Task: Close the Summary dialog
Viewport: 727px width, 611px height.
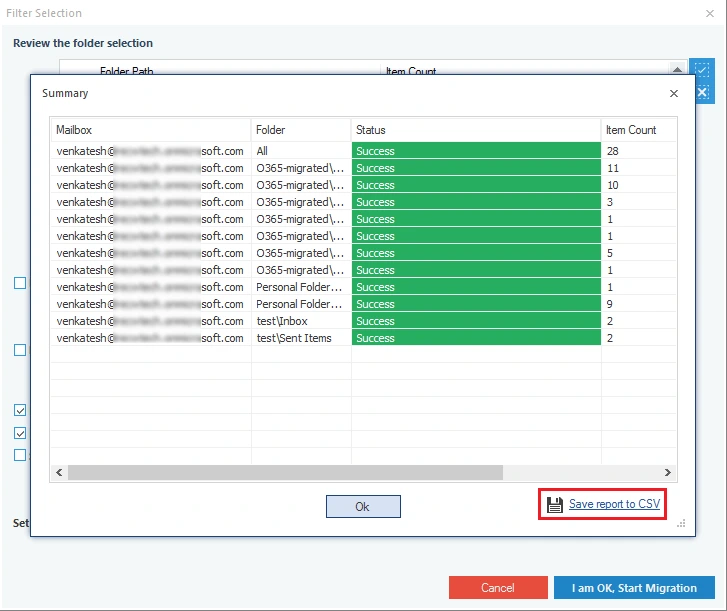Action: point(674,94)
